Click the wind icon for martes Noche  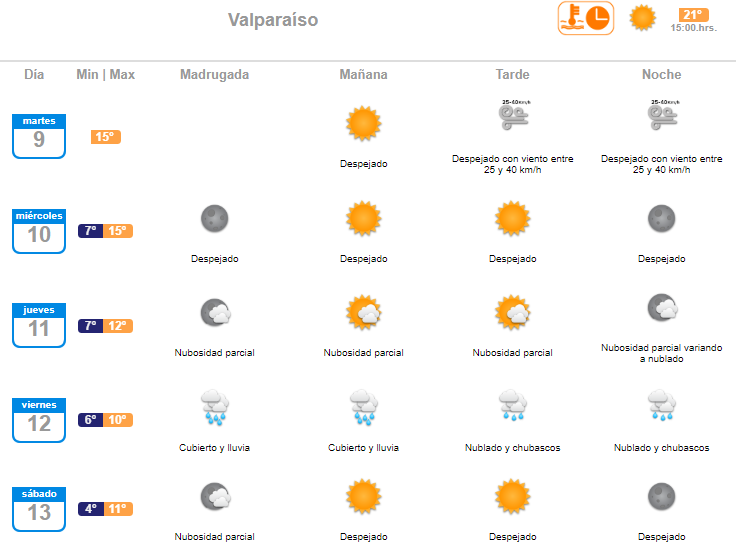tap(662, 115)
